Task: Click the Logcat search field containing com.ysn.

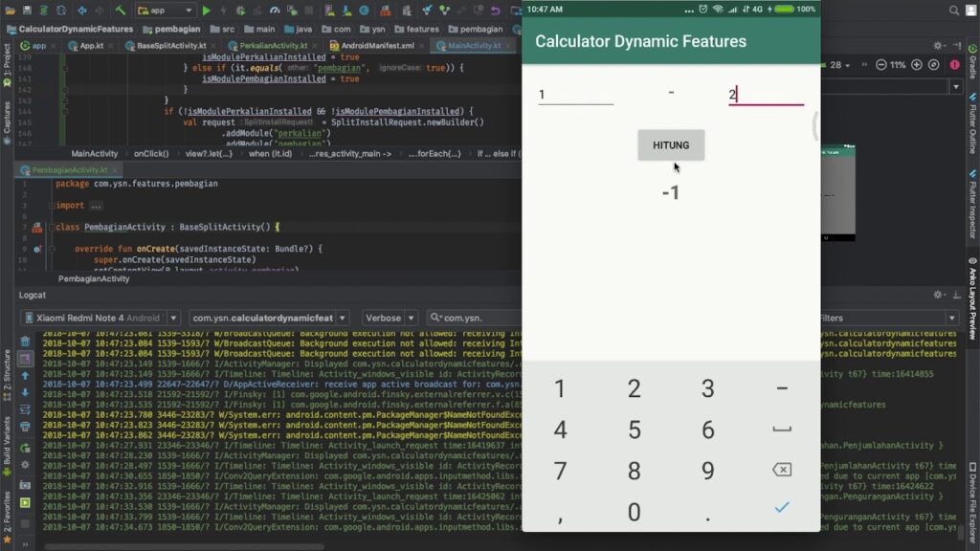Action: (475, 318)
